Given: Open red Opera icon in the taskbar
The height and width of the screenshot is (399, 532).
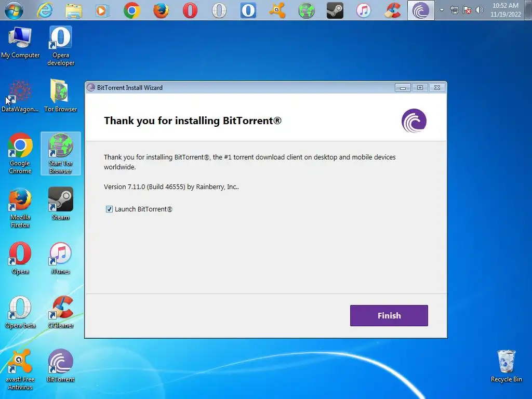Looking at the screenshot, I should click(190, 10).
